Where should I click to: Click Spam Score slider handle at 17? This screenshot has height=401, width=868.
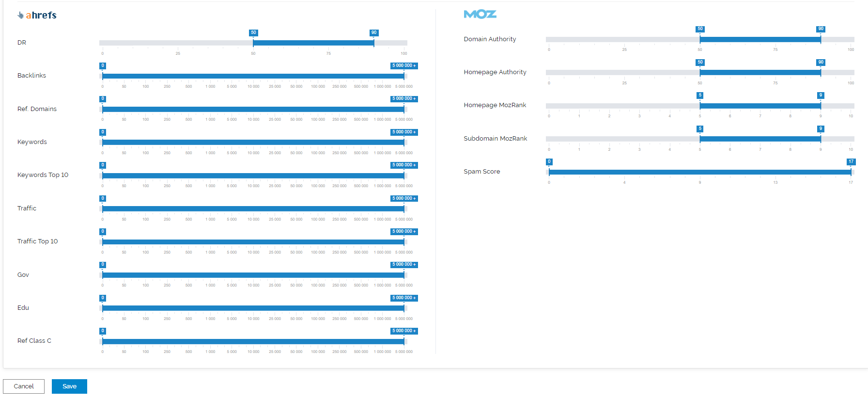pyautogui.click(x=851, y=172)
